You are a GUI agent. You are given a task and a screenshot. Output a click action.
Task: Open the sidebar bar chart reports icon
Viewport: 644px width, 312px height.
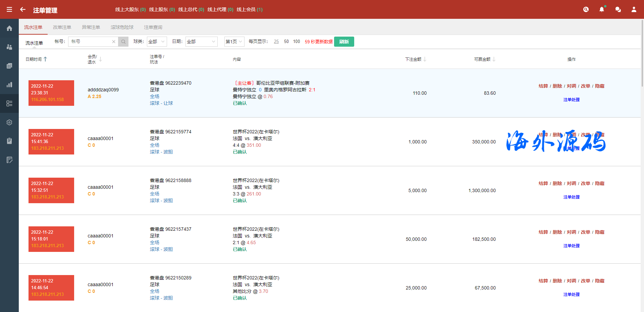point(9,85)
